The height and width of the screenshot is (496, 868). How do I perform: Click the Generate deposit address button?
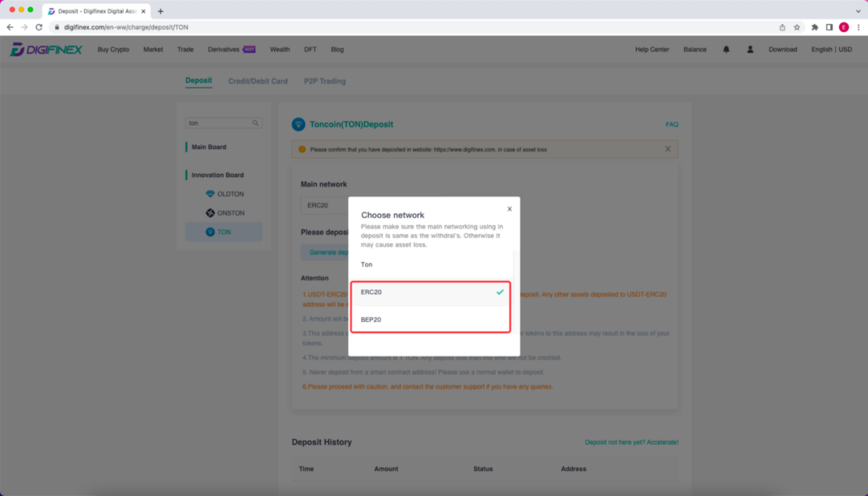coord(325,252)
